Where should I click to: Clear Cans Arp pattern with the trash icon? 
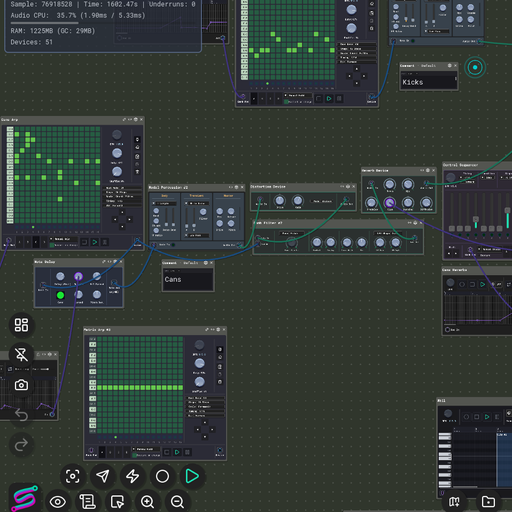click(x=137, y=172)
